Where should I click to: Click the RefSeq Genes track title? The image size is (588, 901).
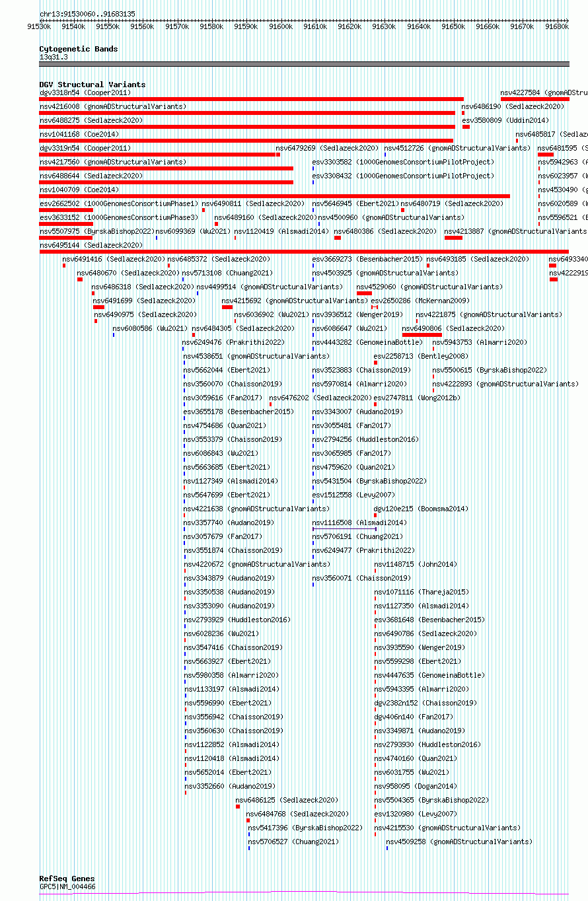coord(67,879)
